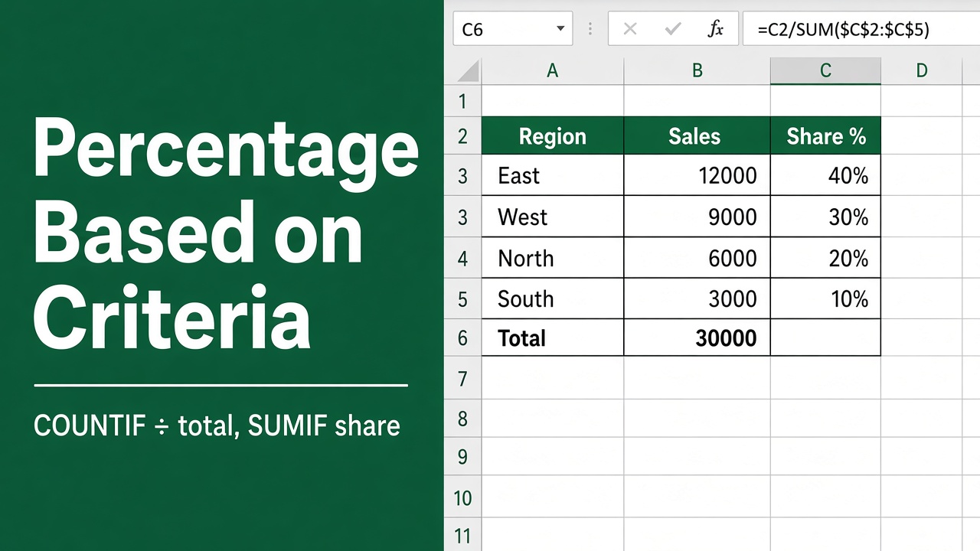Open the Insert Function fx button

coord(715,29)
